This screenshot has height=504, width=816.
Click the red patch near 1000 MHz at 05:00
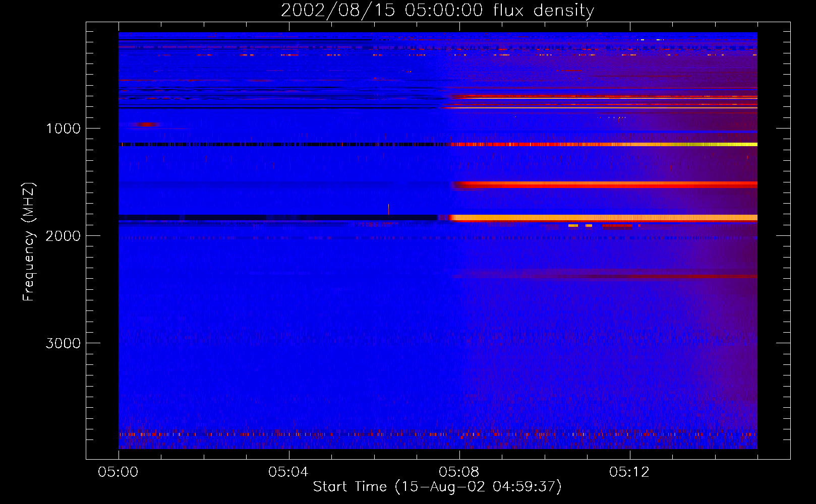click(145, 124)
